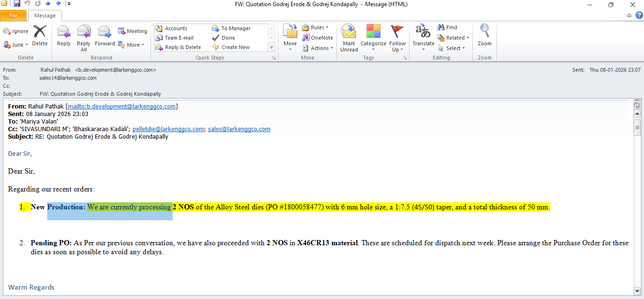The height and width of the screenshot is (299, 644).
Task: Click the Meeting reply icon
Action: coord(133,31)
